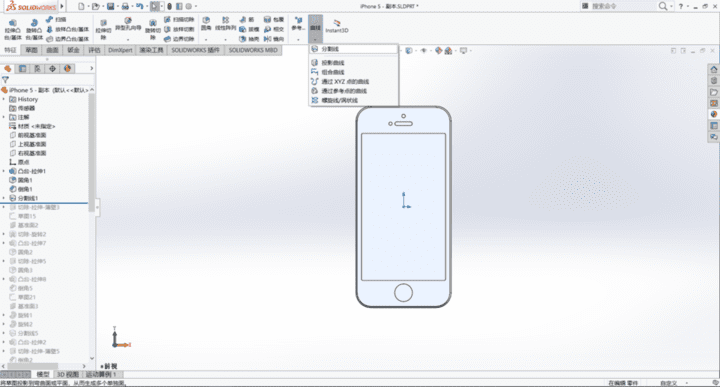Select the Front Plane (前视基准面) item
The height and width of the screenshot is (387, 720).
(x=28, y=135)
